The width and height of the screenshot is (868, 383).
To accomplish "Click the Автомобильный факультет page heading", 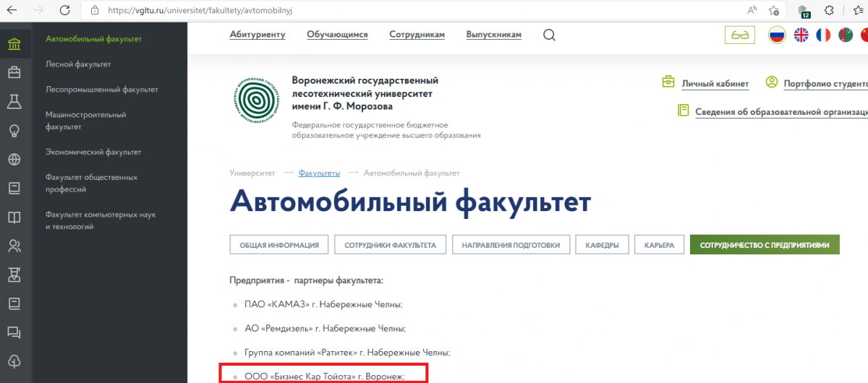I will [410, 202].
